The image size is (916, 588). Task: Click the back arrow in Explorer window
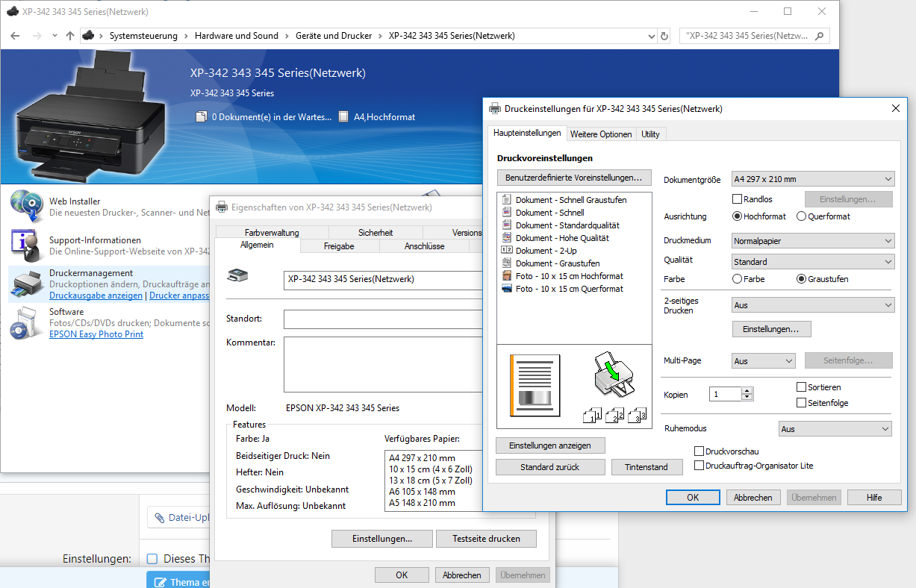[x=16, y=36]
